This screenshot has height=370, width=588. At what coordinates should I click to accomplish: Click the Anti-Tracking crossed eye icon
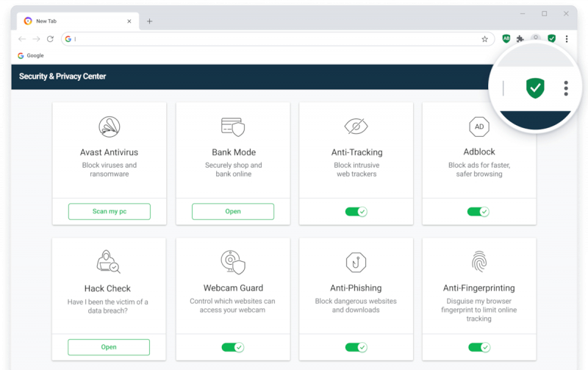click(356, 126)
